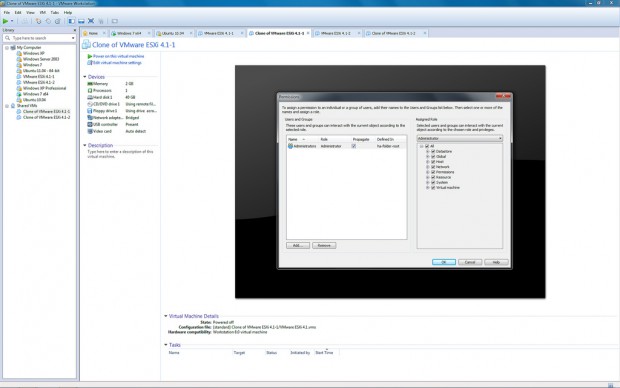
Task: Switch to the VMware ESXi 4.1-2 tab
Action: pyautogui.click(x=335, y=33)
